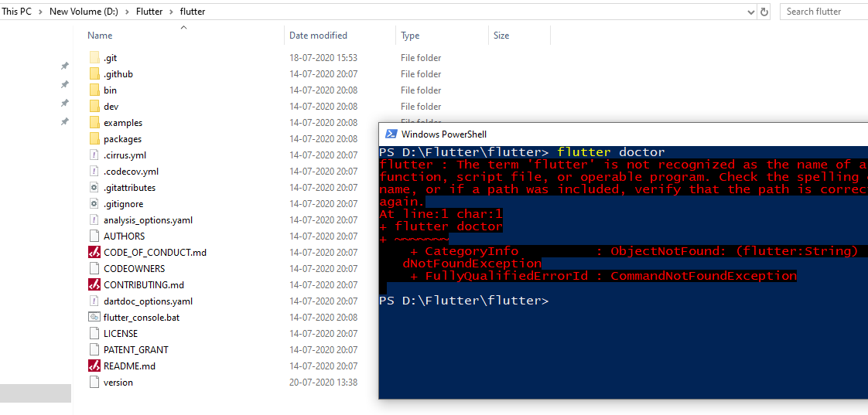The width and height of the screenshot is (868, 415).
Task: Select the PATENT_GRANT file name
Action: click(x=135, y=350)
